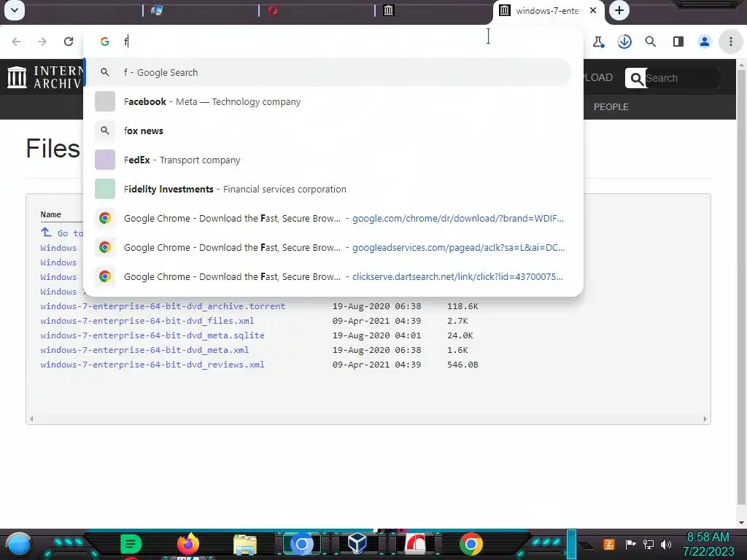Open the taskbar clock 8:58 AM
The height and width of the screenshot is (560, 747).
708,544
